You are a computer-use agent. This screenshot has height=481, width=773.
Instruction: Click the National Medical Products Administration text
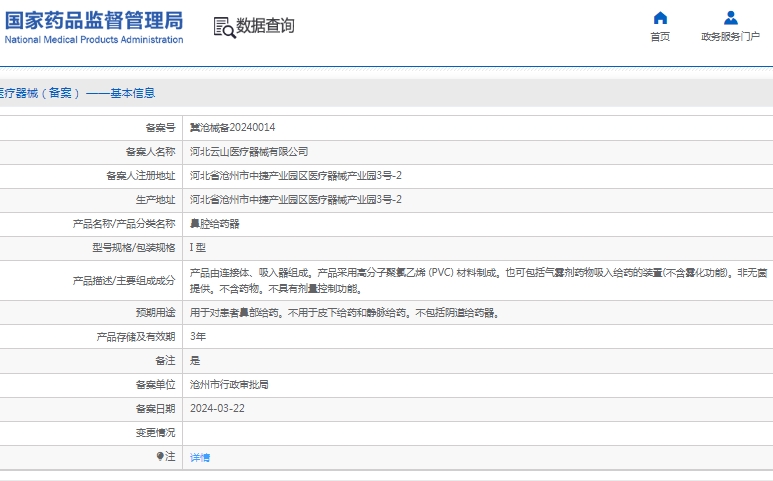click(x=94, y=39)
